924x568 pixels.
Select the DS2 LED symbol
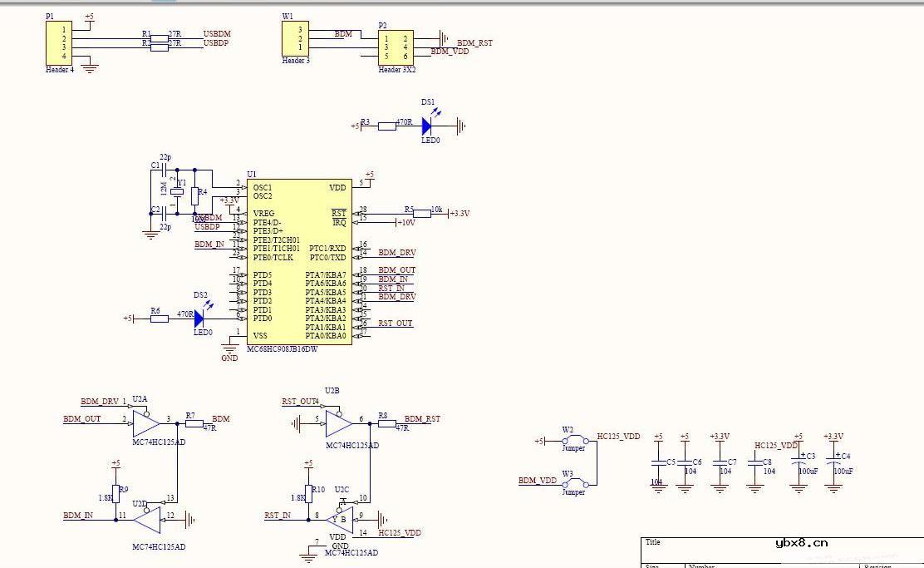coord(199,318)
